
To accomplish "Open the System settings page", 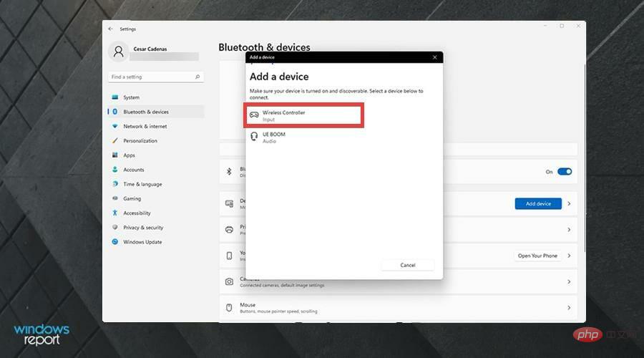I will [131, 97].
